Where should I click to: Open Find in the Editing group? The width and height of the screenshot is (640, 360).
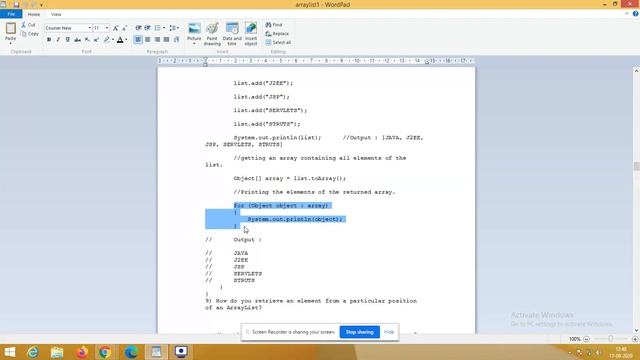tap(274, 25)
